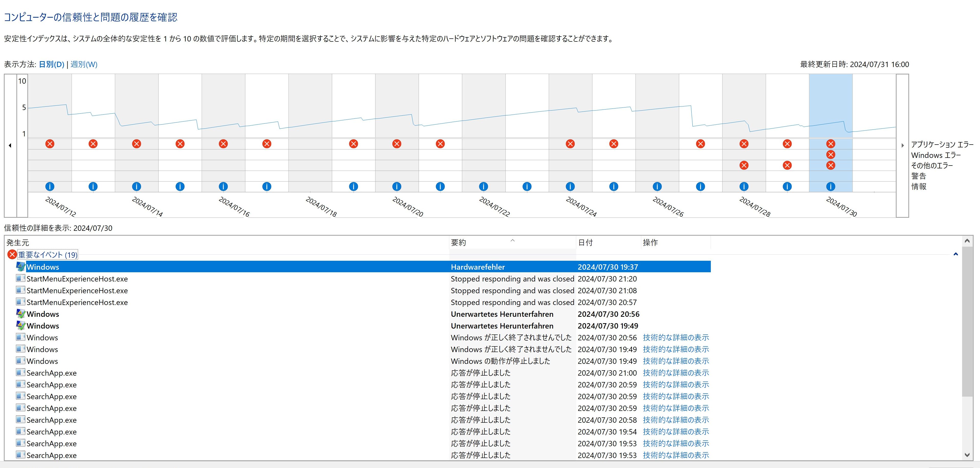Select the first StartMenuExperienceHost.exe row at 21:20

tap(77, 279)
